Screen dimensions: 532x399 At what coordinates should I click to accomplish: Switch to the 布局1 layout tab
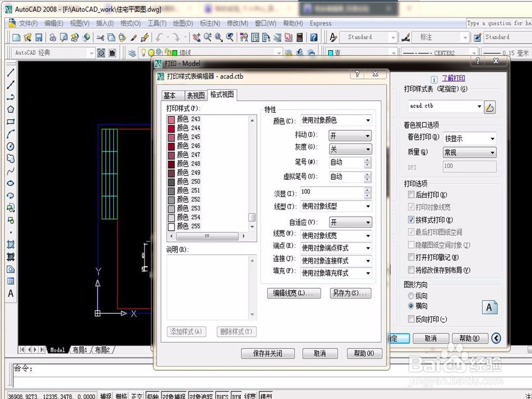[80, 350]
